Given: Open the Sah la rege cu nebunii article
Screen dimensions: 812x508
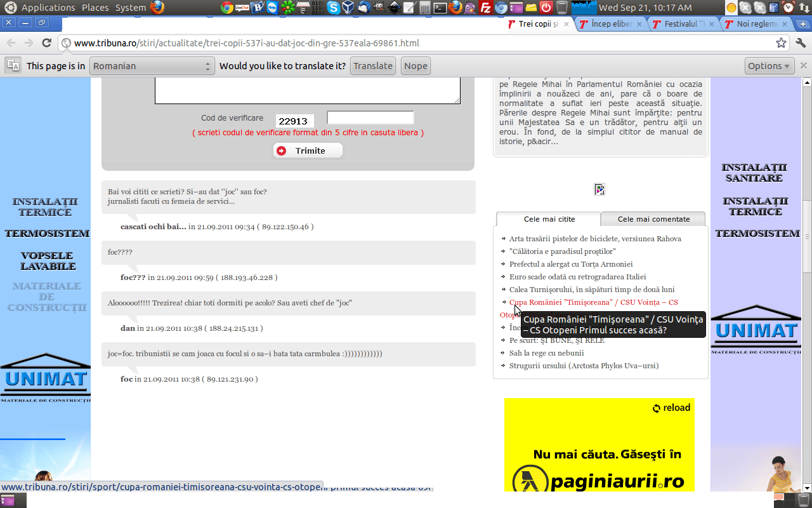Looking at the screenshot, I should click(546, 353).
